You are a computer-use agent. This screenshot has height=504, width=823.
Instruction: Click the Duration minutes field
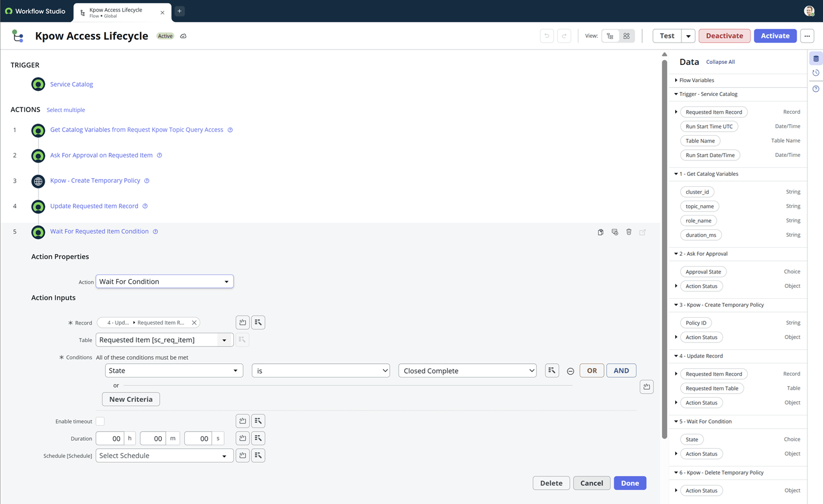153,438
